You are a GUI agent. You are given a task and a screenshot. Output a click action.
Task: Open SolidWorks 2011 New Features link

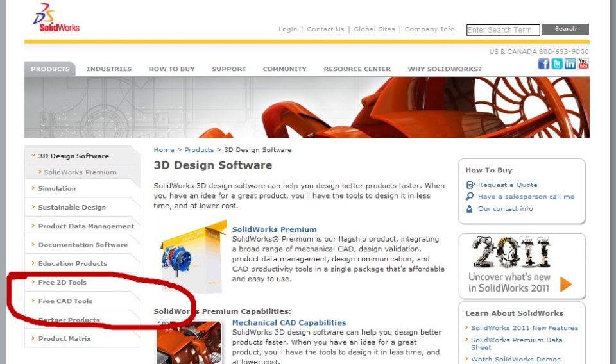(x=524, y=328)
